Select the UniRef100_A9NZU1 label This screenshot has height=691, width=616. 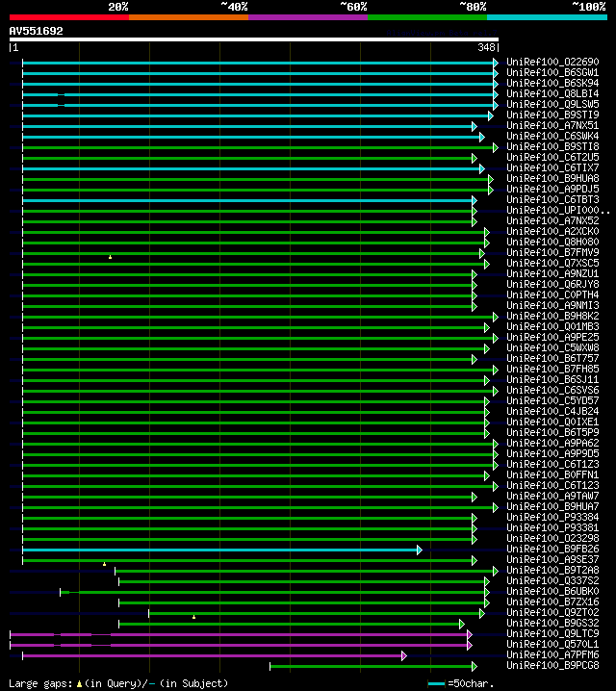click(552, 273)
